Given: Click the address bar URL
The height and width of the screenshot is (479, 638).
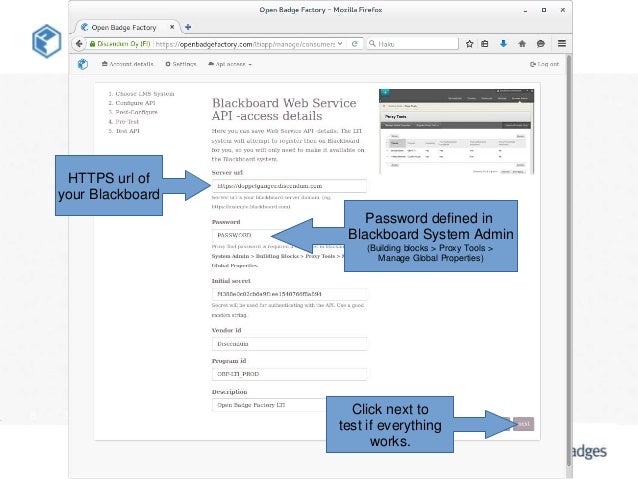Looking at the screenshot, I should click(245, 44).
